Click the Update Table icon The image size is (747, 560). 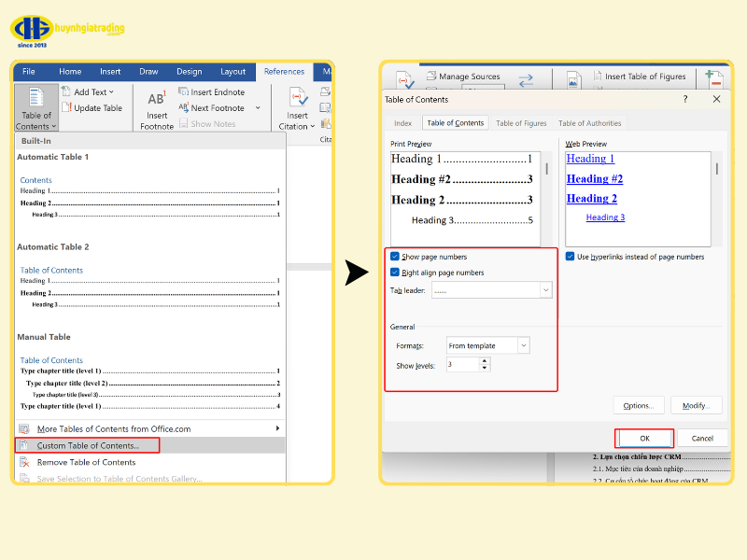(x=67, y=107)
